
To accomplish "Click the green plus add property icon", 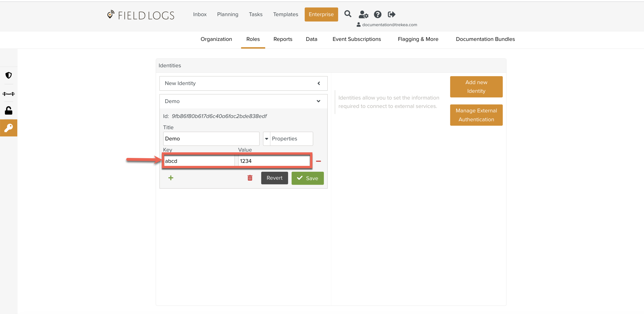I will tap(171, 178).
